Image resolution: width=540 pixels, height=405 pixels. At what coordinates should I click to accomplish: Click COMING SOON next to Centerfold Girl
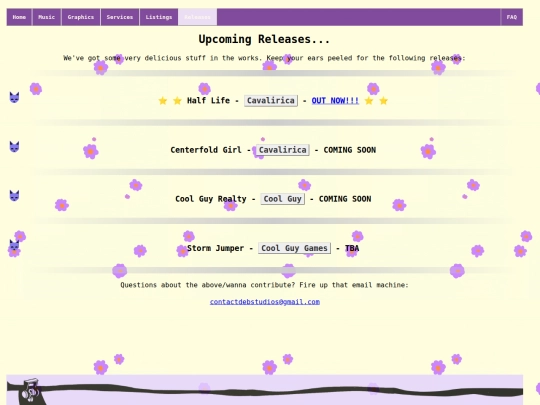350,150
